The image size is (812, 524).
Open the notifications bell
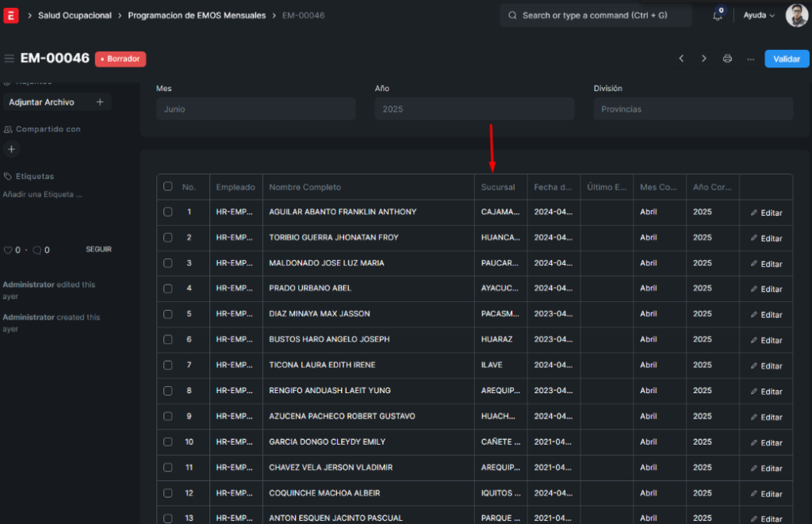[717, 16]
